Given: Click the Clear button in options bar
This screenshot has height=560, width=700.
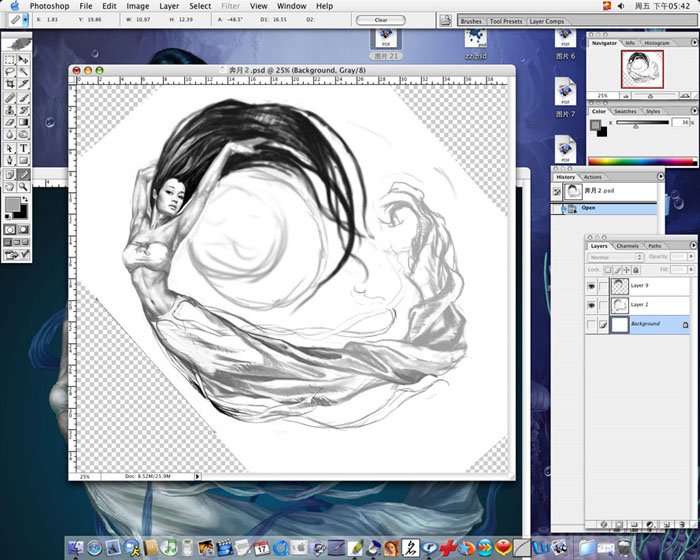Looking at the screenshot, I should (381, 20).
